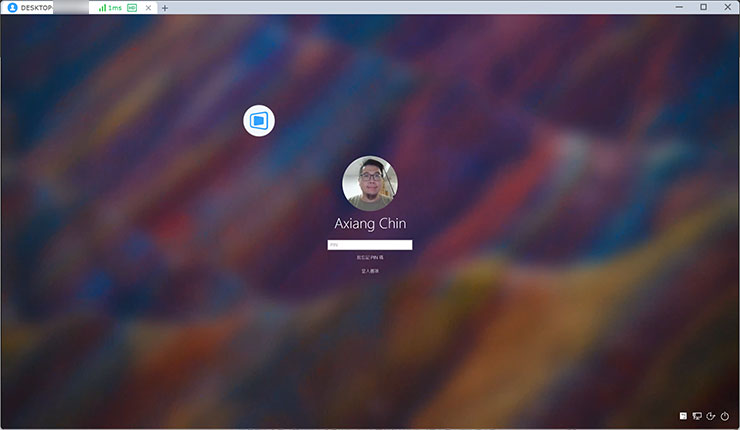Open the power options icon
The image size is (740, 430).
coord(725,416)
